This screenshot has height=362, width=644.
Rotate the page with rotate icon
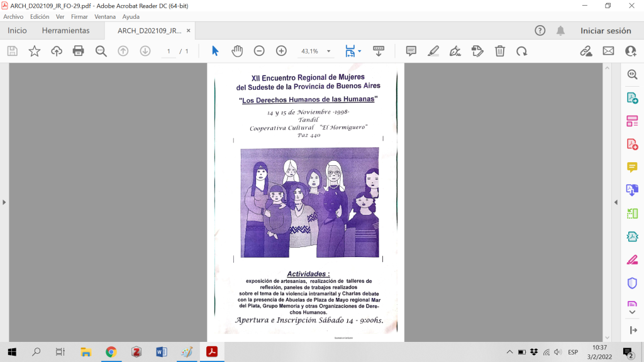point(521,51)
